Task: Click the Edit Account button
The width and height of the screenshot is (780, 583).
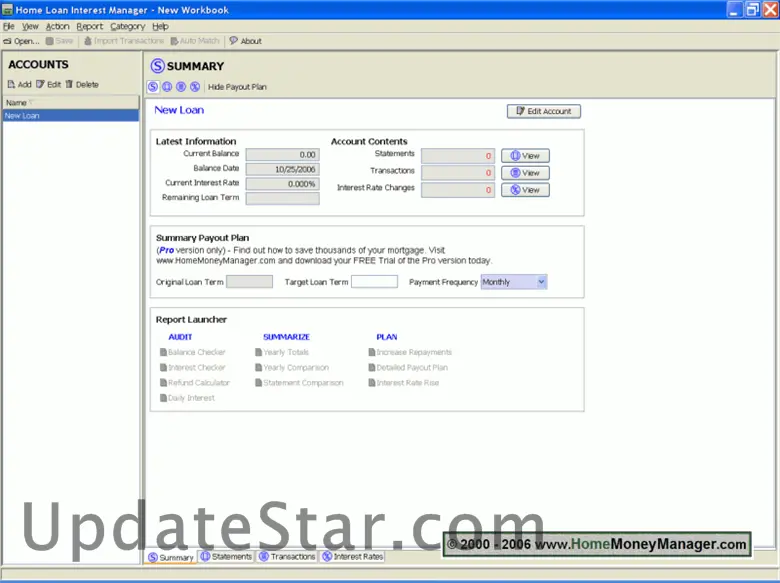Action: click(x=543, y=111)
